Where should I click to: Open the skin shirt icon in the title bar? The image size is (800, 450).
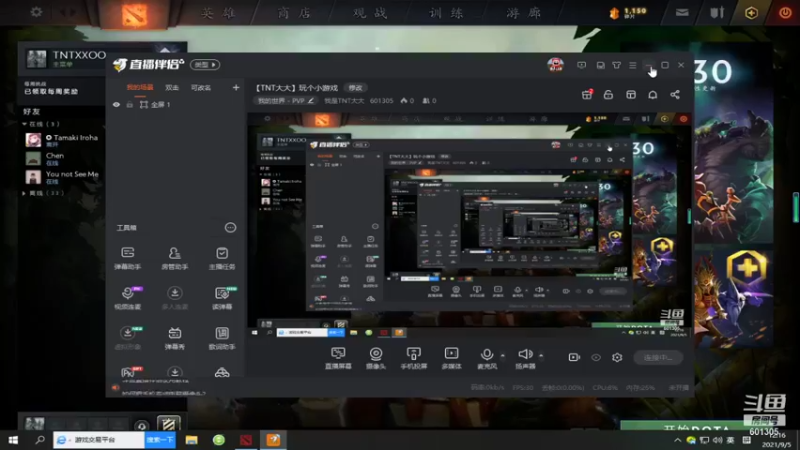pos(616,65)
